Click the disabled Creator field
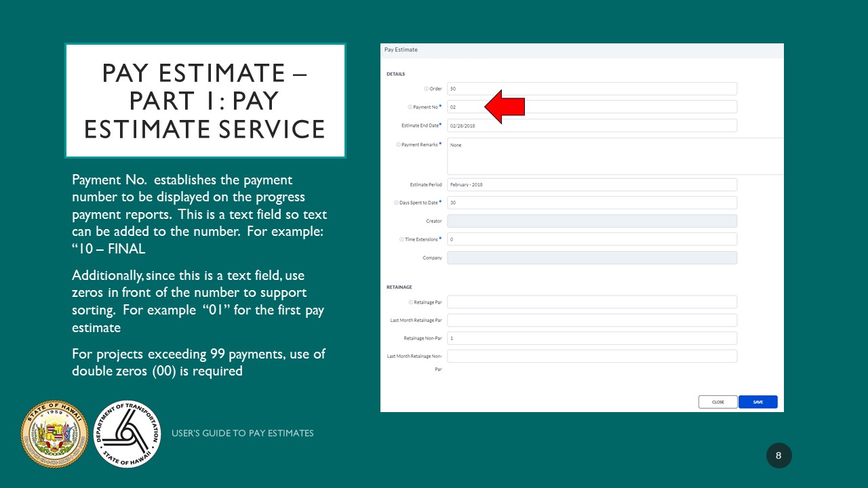868x488 pixels. coord(592,221)
